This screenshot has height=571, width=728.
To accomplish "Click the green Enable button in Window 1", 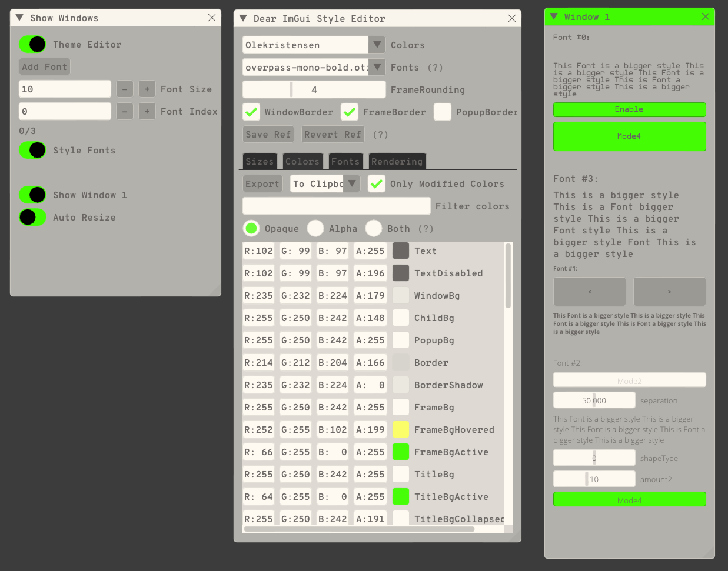I will (x=630, y=109).
